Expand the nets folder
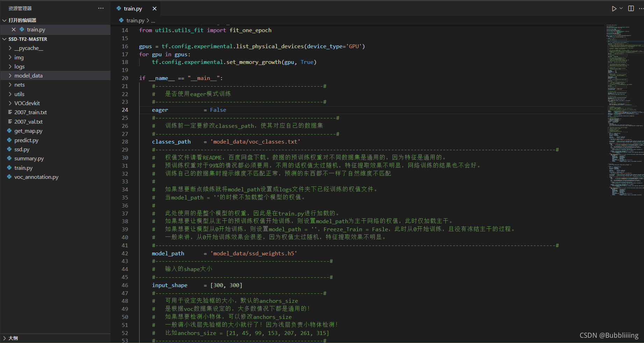This screenshot has width=644, height=343. pos(10,85)
